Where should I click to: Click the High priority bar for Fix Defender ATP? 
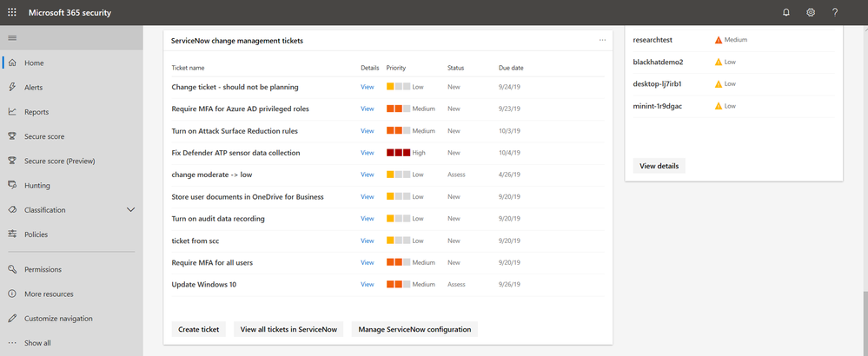tap(399, 153)
